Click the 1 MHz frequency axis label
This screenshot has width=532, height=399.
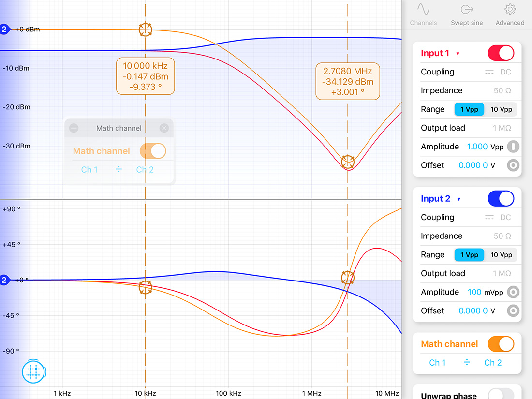(311, 393)
